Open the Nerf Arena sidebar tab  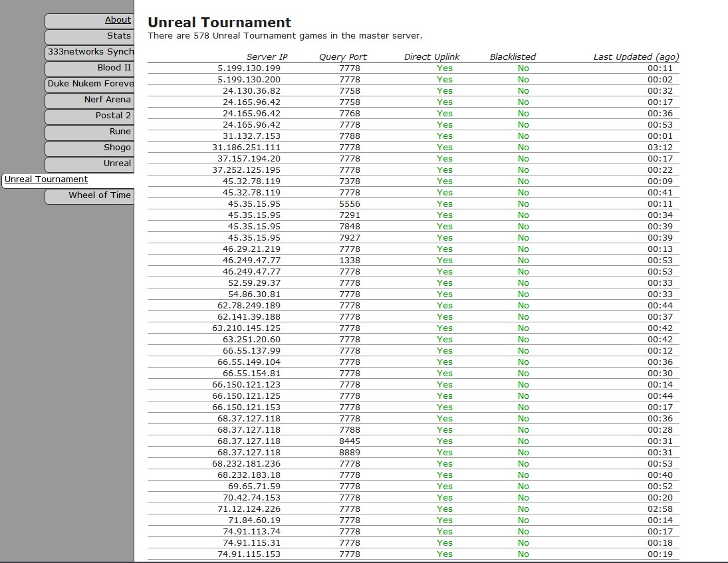coord(90,100)
